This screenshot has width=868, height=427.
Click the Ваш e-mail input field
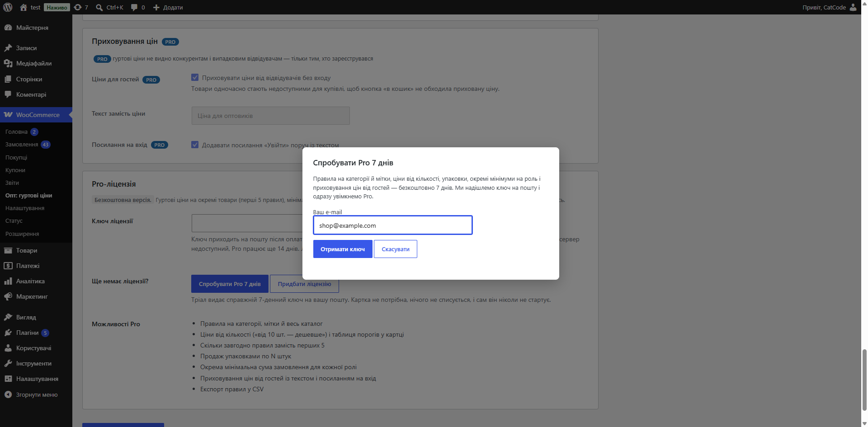(x=393, y=225)
